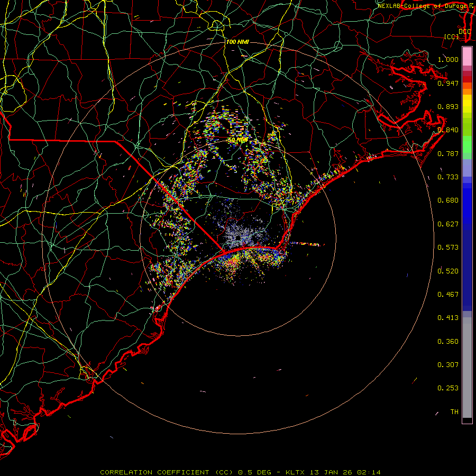Screen dimensions: 476x476
Task: Select the 0.733 scale value
Action: coord(448,177)
